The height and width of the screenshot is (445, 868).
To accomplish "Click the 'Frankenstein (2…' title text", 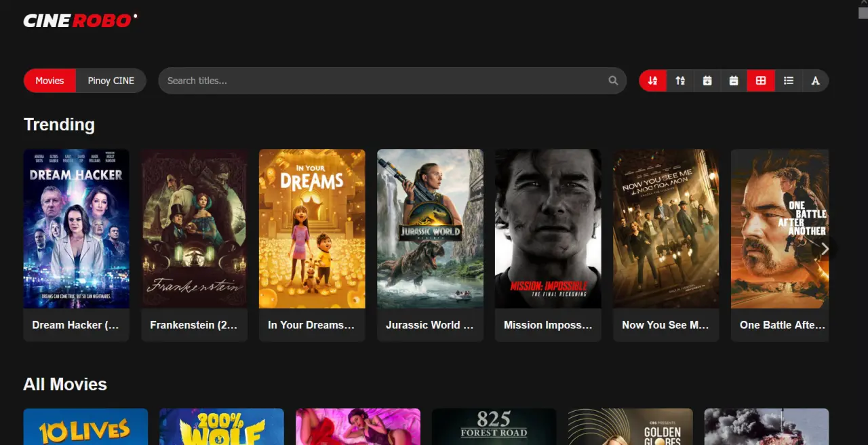I will 194,325.
